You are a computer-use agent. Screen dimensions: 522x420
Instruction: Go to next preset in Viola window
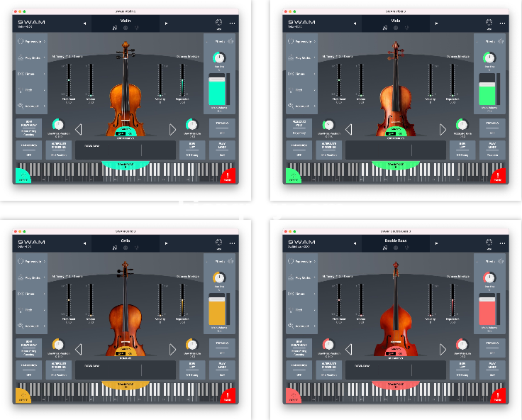click(436, 23)
